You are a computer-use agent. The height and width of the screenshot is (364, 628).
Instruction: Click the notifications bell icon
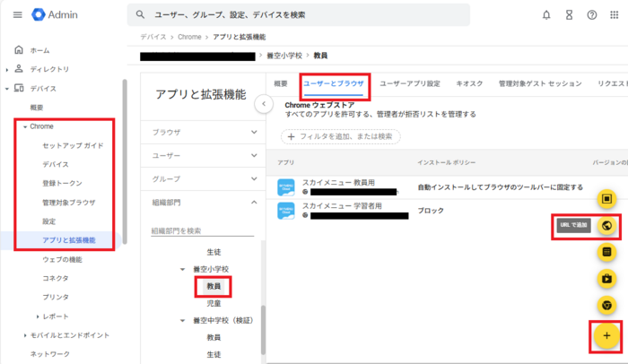point(547,15)
